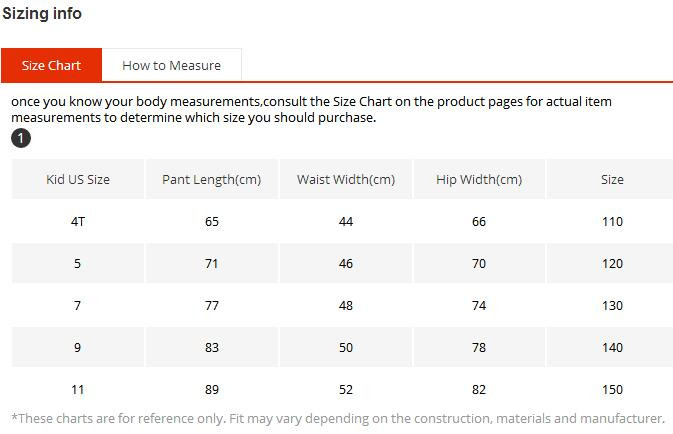
Task: Select the Pant Length(cm) column header
Action: pyautogui.click(x=211, y=180)
